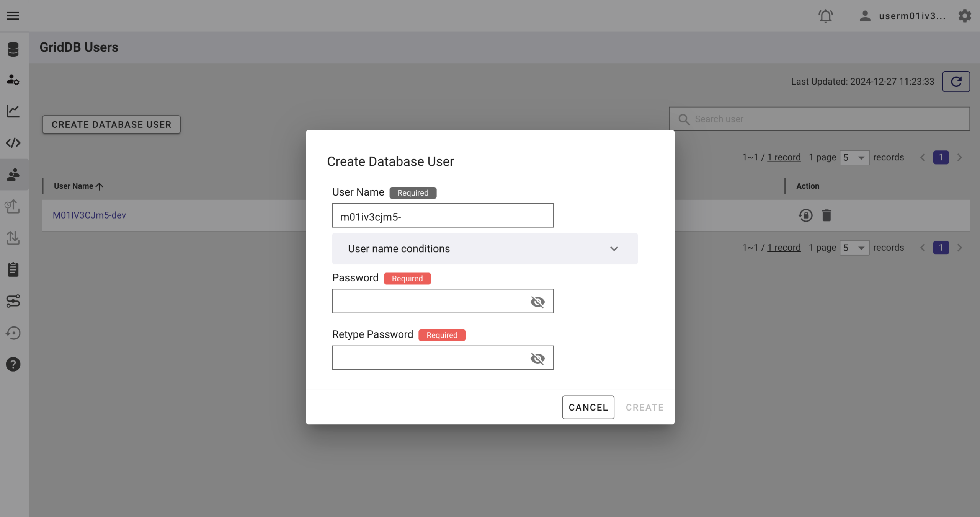Open the M01IV3CJm5-dev user link
This screenshot has width=980, height=517.
click(89, 215)
